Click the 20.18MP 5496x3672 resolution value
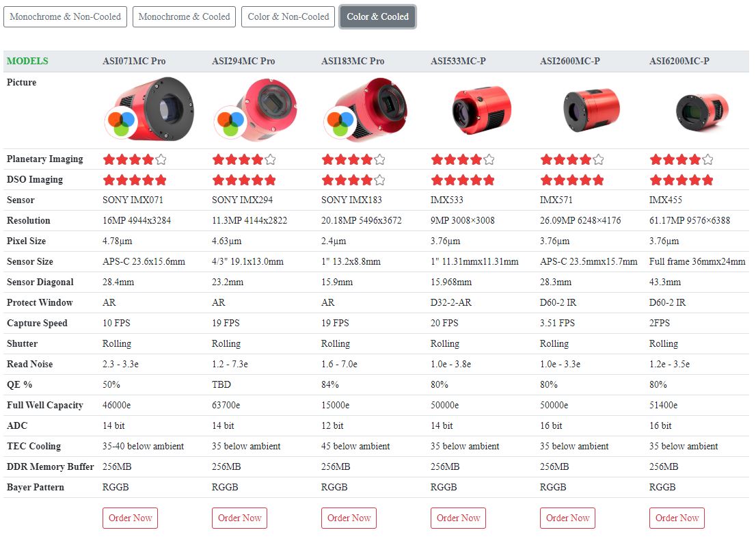Viewport: 756px width, 541px height. point(361,220)
